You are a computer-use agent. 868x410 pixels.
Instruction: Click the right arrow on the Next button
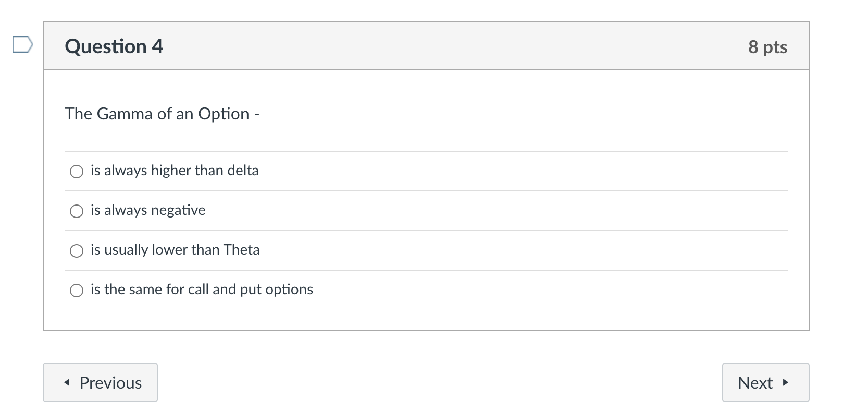pos(786,383)
